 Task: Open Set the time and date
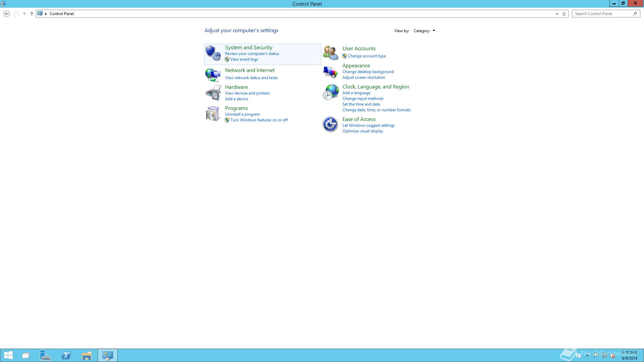click(x=361, y=104)
